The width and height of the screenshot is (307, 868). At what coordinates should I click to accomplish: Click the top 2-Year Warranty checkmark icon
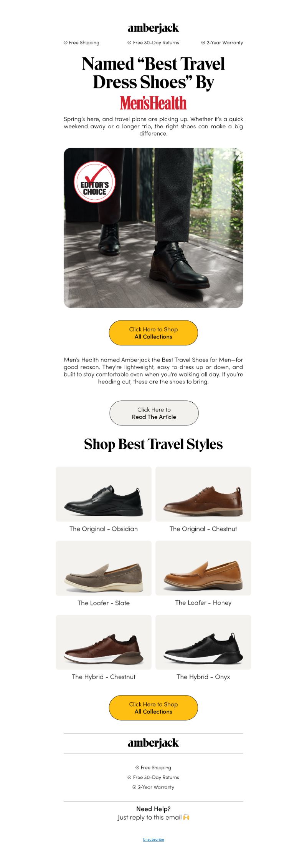pos(203,43)
